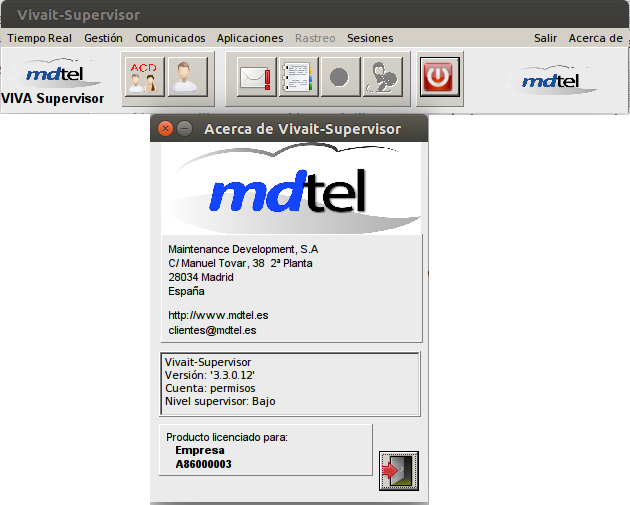Click the Versión: '3.3.0.12' line
Viewport: 630px width, 505px height.
click(210, 375)
